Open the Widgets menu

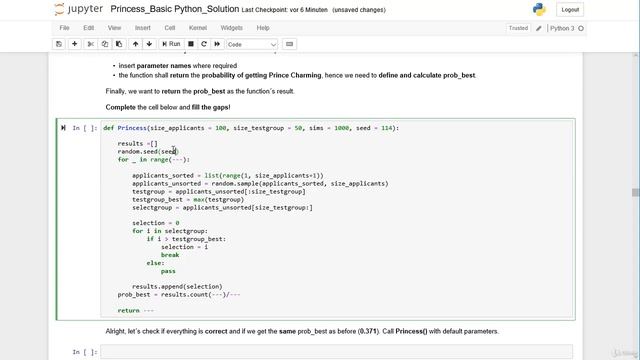tap(231, 28)
